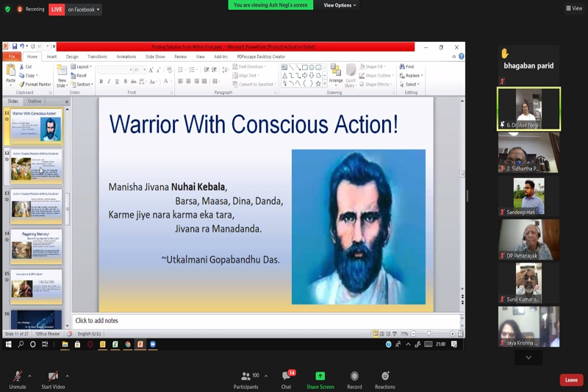This screenshot has height=392, width=588.
Task: Click the shared Design ribbon tab
Action: tap(72, 57)
